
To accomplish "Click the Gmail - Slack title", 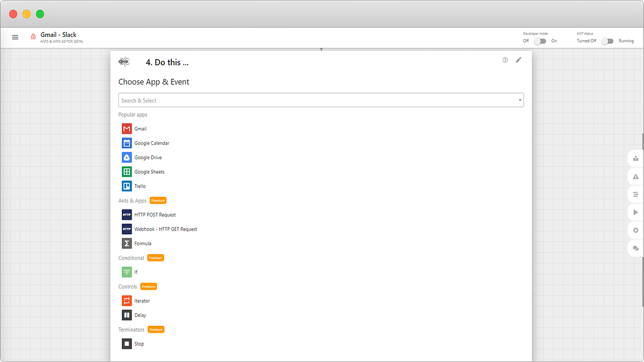I will click(x=59, y=35).
